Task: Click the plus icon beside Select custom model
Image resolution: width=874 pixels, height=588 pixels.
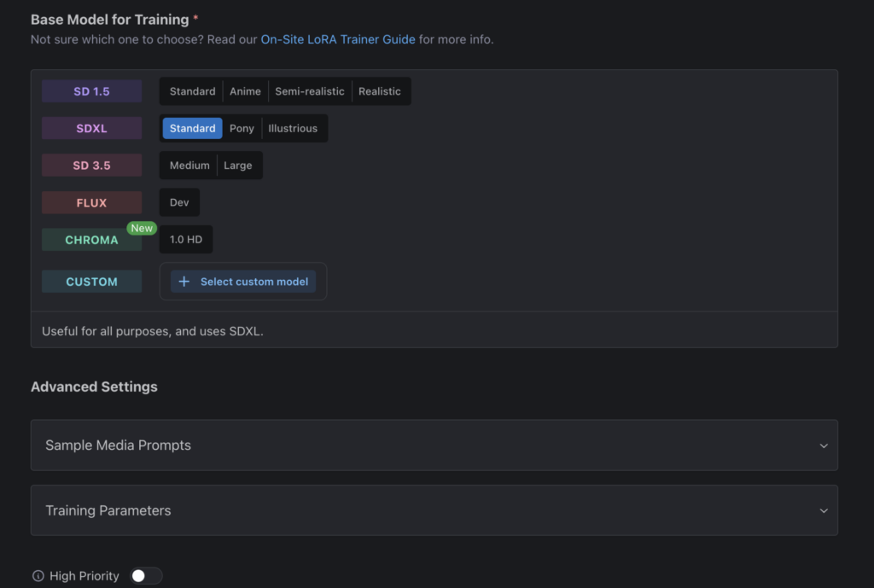Action: (x=184, y=282)
